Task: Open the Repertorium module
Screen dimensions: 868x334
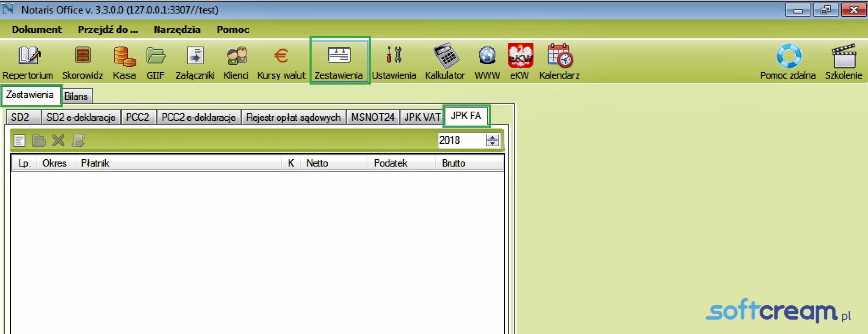Action: coord(28,63)
